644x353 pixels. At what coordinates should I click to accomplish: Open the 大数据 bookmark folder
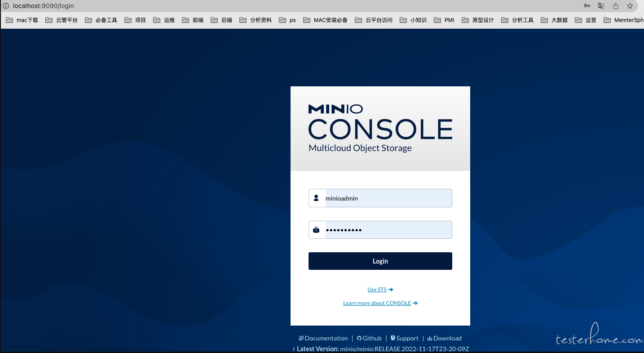click(554, 20)
